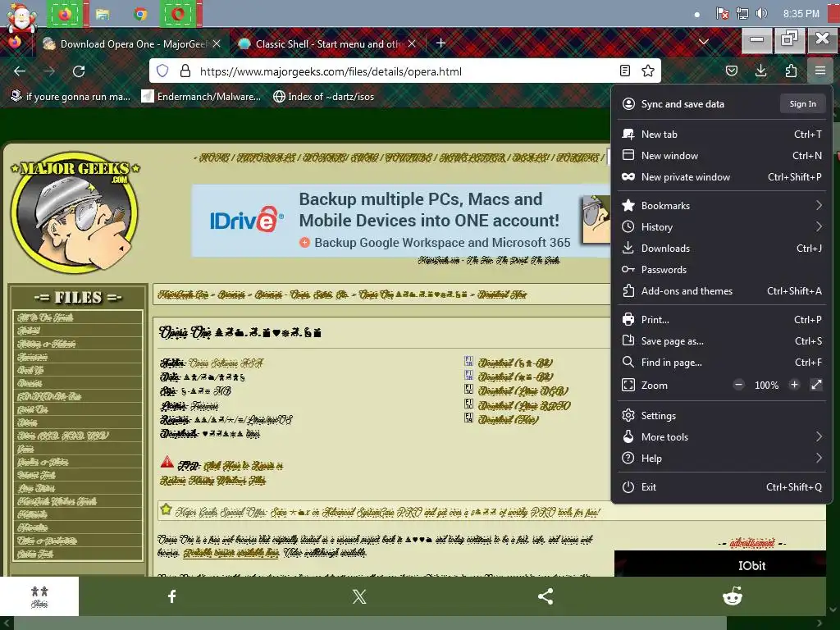Screen dimensions: 840x630
Task: Open the Endermanch/Malware bookmark
Action: [202, 97]
